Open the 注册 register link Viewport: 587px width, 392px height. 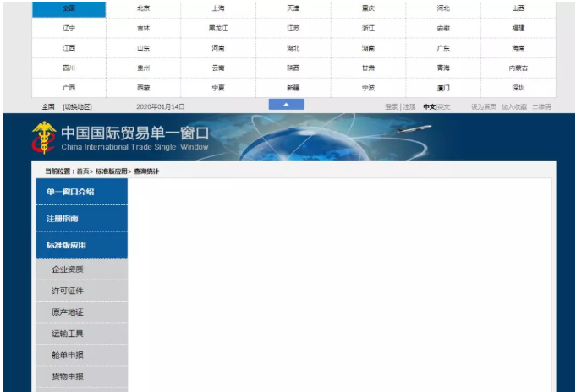pos(409,107)
